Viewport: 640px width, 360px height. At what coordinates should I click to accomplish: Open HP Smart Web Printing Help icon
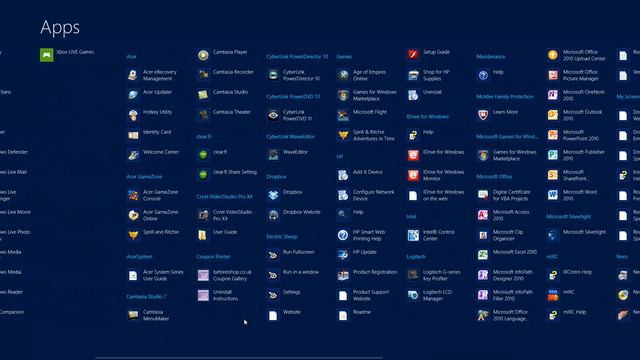[x=343, y=235]
